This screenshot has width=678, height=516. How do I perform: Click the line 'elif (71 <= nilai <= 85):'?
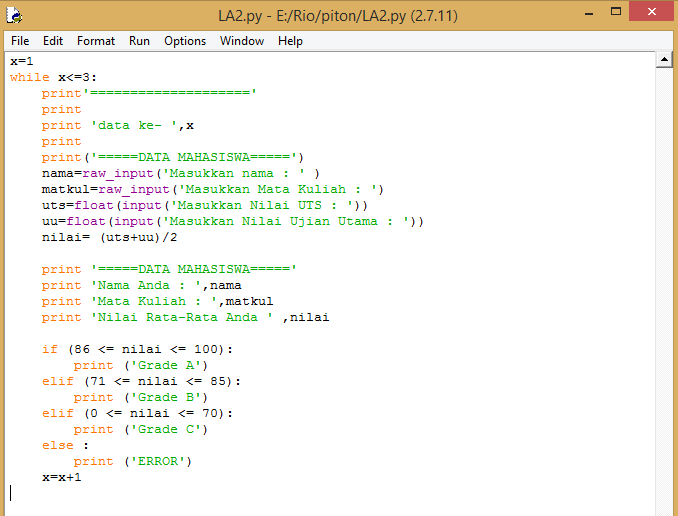[141, 381]
